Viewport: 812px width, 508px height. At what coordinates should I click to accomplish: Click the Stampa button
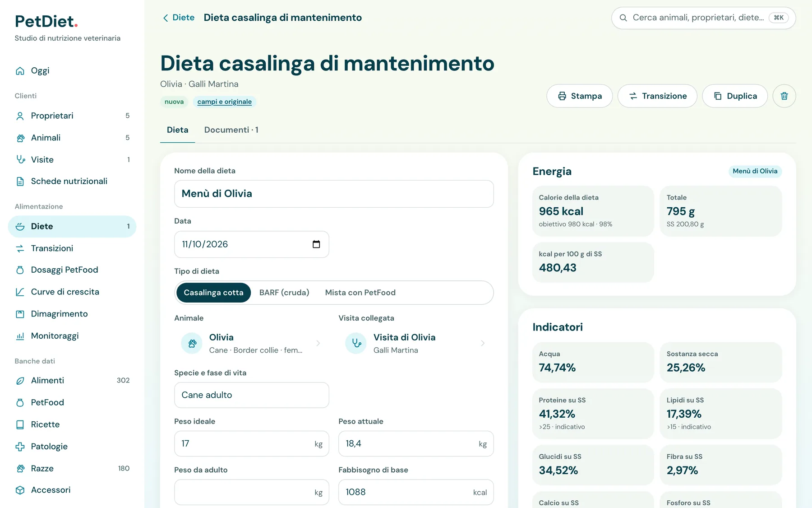(580, 96)
